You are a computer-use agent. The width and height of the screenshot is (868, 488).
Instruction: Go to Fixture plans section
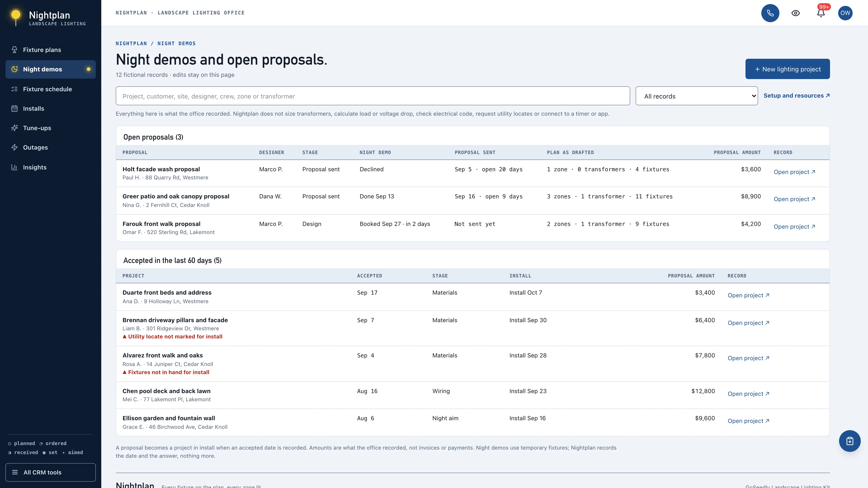click(51, 50)
